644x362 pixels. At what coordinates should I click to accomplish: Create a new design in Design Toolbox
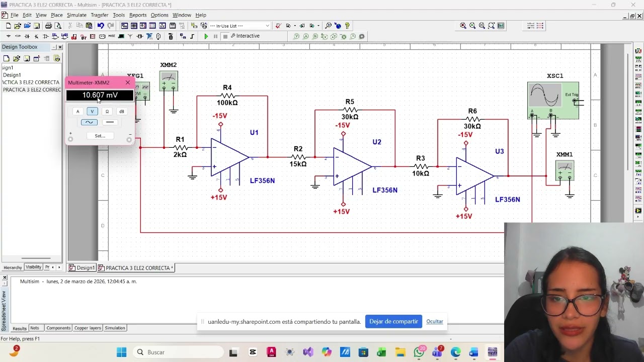(x=6, y=58)
